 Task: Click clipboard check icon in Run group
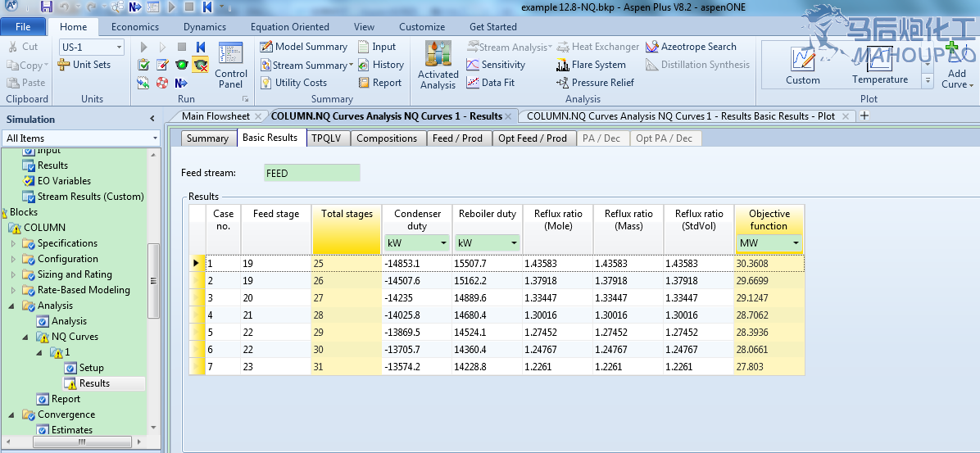point(143,65)
